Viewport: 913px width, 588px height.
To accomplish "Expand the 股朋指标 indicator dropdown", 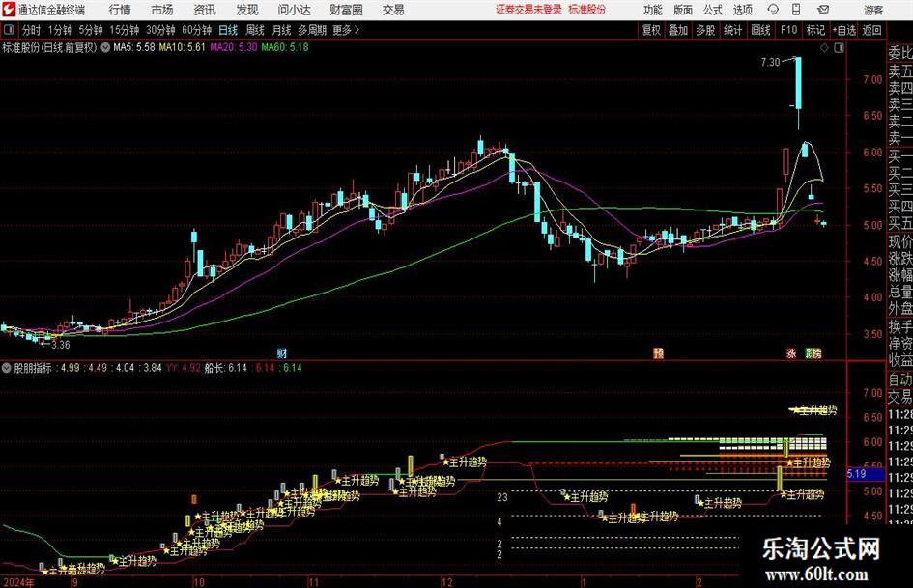I will click(x=7, y=368).
